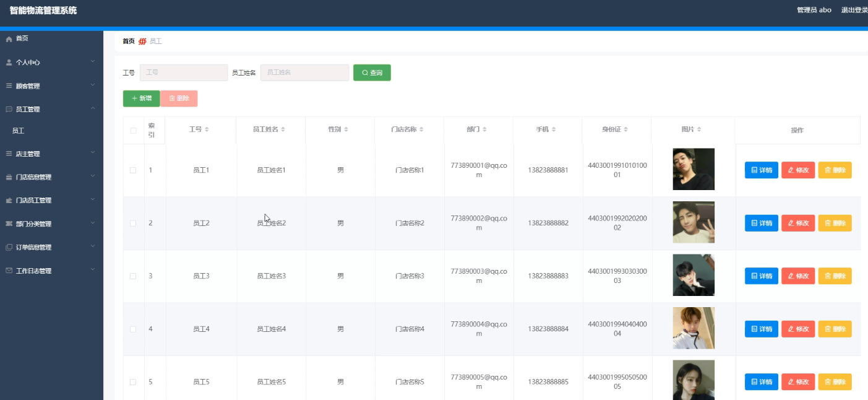Click cell text 13823888882

click(x=548, y=224)
